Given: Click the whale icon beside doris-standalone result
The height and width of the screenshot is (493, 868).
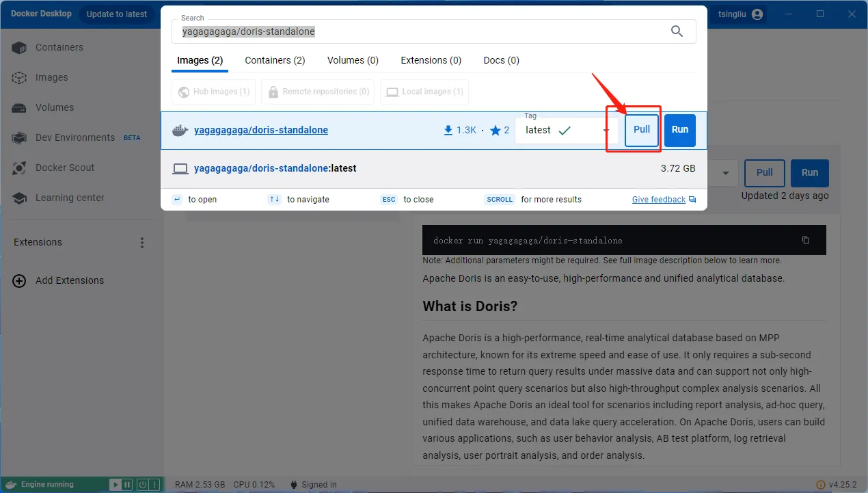Looking at the screenshot, I should point(180,131).
